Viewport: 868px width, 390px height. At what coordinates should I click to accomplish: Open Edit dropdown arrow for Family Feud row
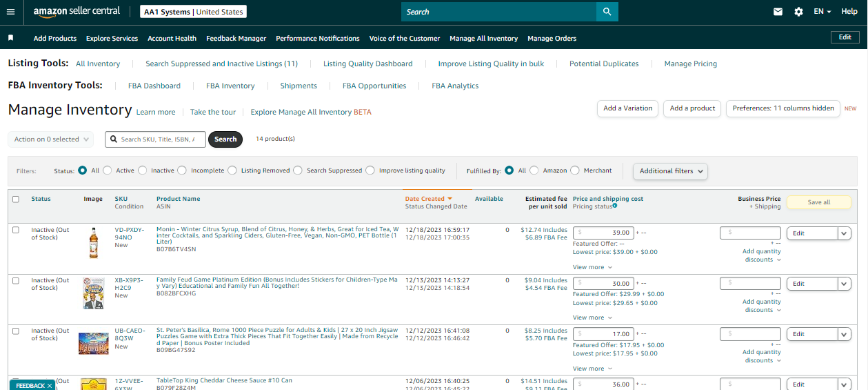(845, 284)
